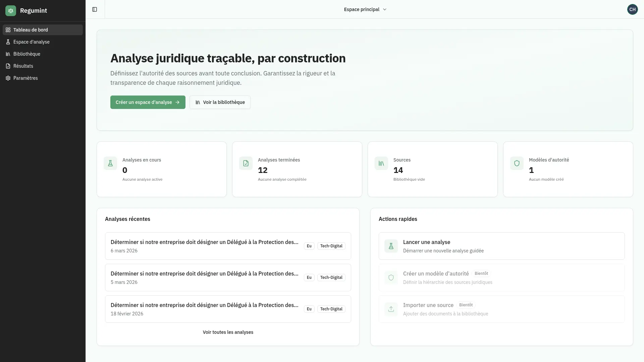Toggle the sidebar panel icon
Screen dimensions: 644x362
click(x=95, y=9)
